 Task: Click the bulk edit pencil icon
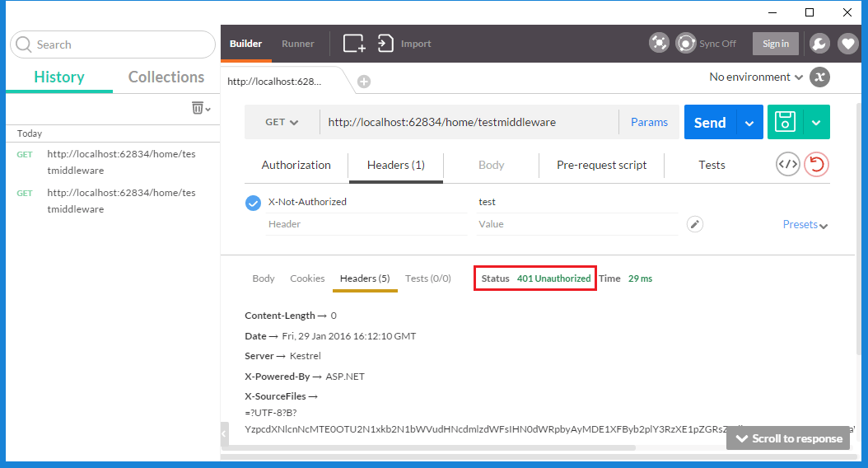(695, 224)
